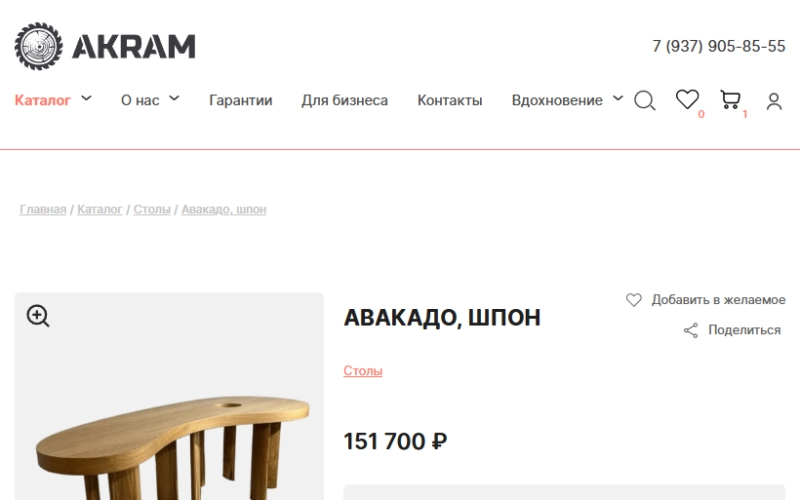Open the shopping cart icon
Image resolution: width=800 pixels, height=500 pixels.
(x=730, y=99)
